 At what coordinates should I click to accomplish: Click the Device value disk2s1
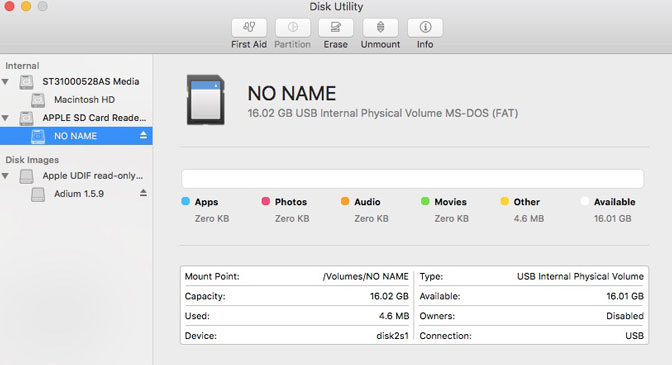coord(393,335)
